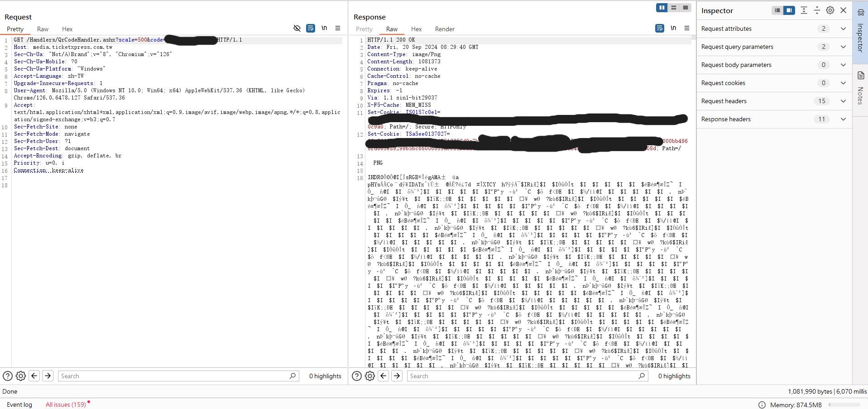Click Response headers count badge 11
Screen dimensions: 868x409
coord(822,119)
